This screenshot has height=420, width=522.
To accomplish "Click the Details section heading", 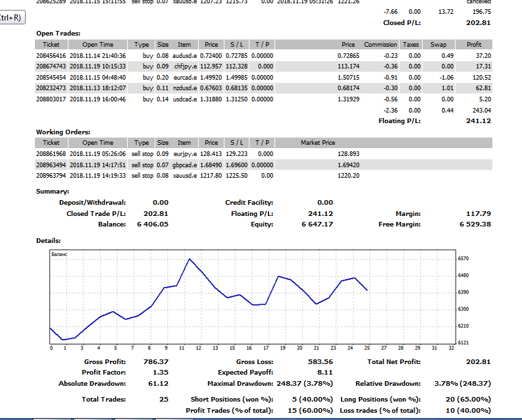I will click(x=48, y=241).
